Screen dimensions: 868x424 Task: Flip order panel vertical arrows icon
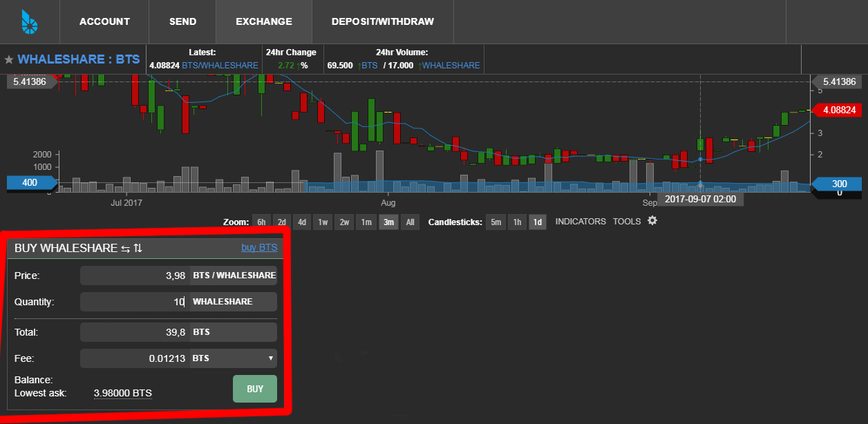(x=138, y=248)
